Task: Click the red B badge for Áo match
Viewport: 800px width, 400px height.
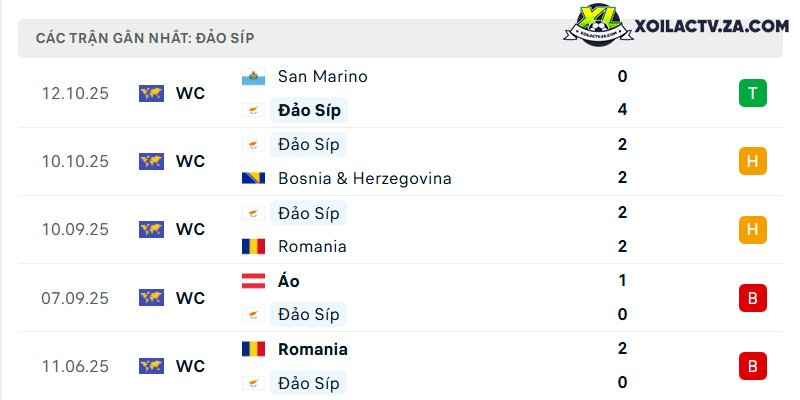Action: pyautogui.click(x=753, y=298)
